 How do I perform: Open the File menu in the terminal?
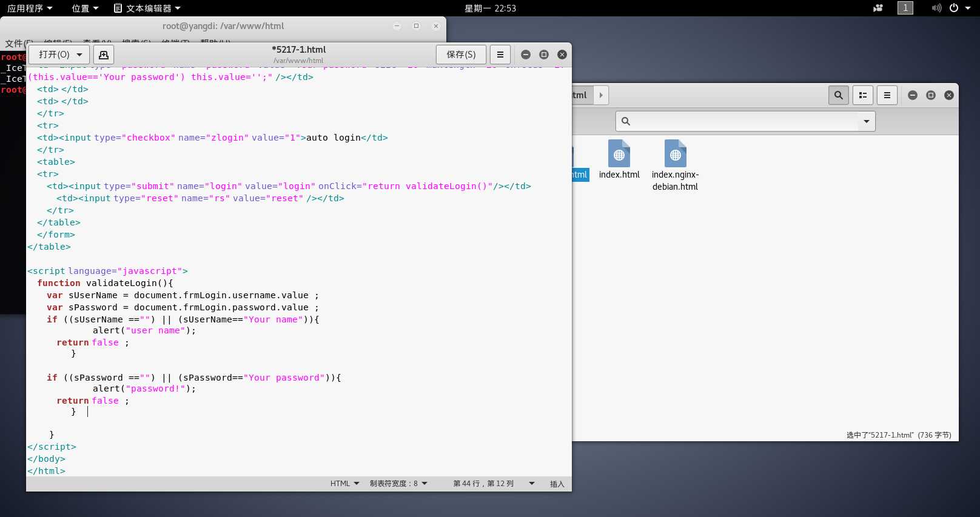(x=18, y=43)
